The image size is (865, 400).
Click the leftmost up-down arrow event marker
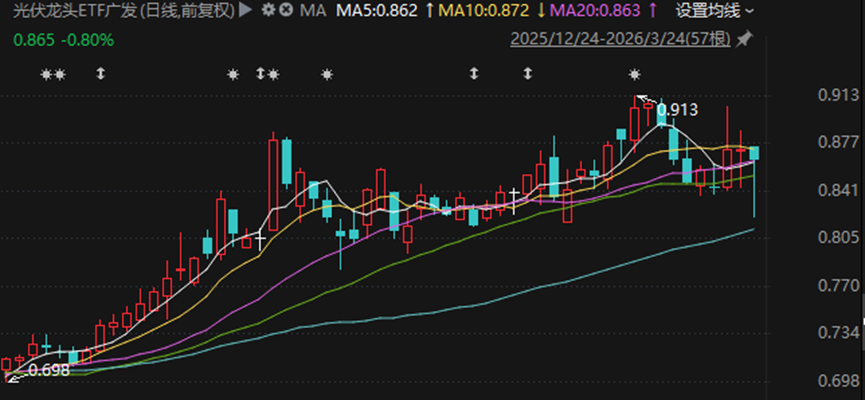pos(100,73)
